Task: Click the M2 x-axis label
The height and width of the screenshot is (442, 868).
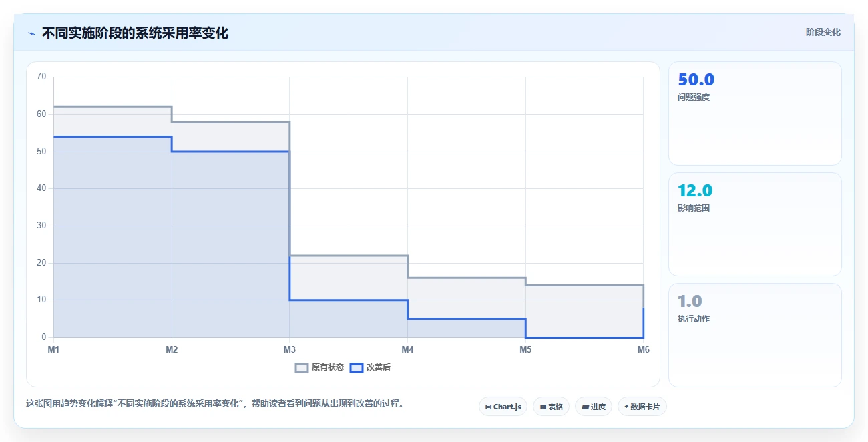Action: pyautogui.click(x=172, y=349)
